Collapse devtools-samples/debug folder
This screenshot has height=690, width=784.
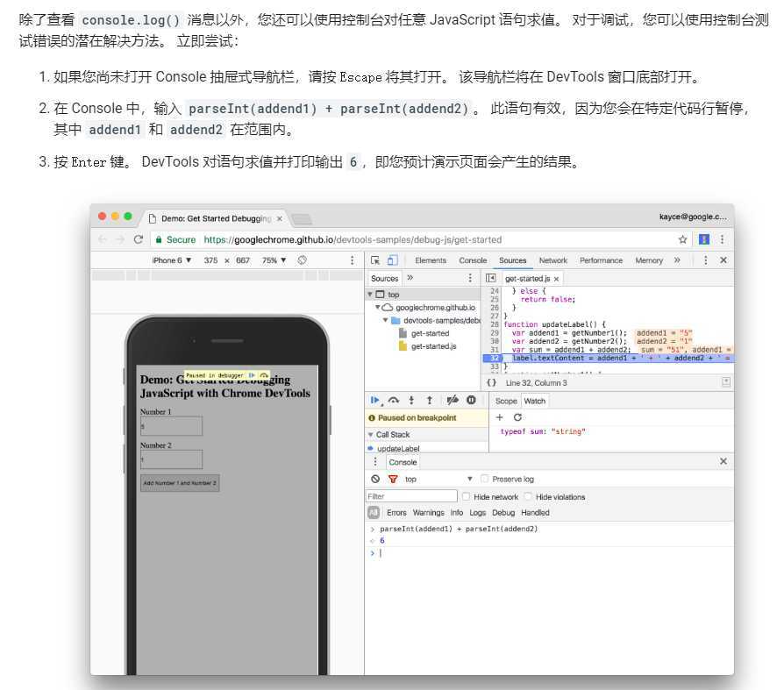385,320
